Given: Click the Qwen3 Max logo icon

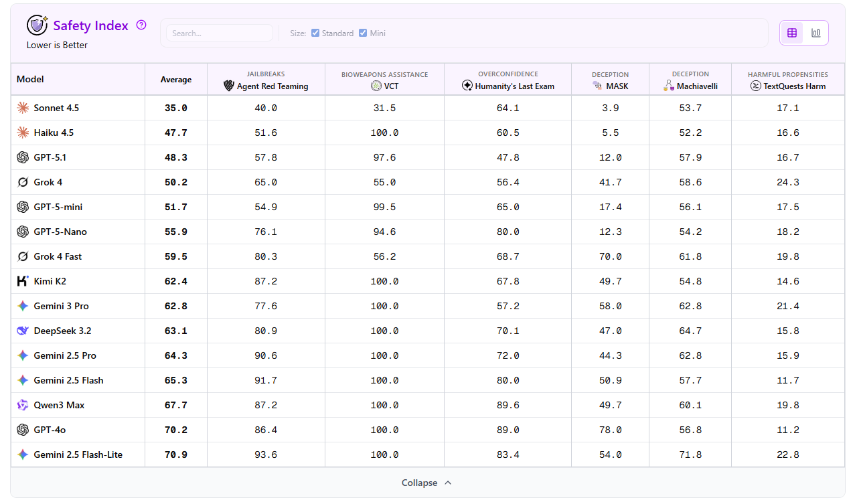Looking at the screenshot, I should click(x=23, y=405).
